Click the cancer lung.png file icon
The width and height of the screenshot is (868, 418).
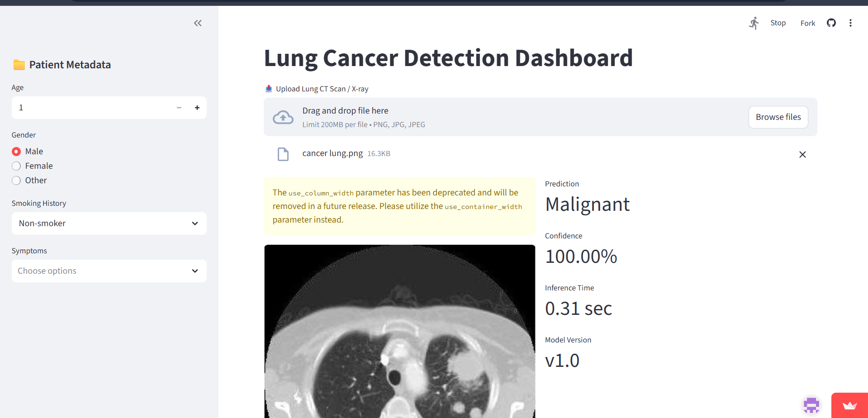click(283, 154)
